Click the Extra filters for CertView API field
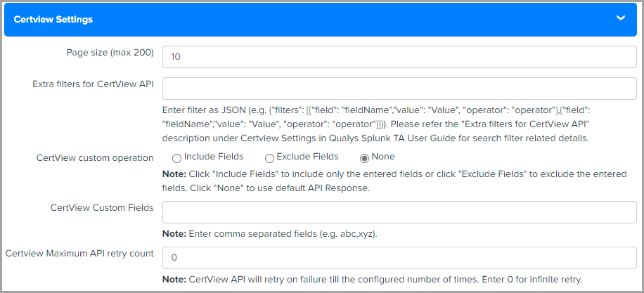This screenshot has height=293, width=644. click(x=399, y=89)
